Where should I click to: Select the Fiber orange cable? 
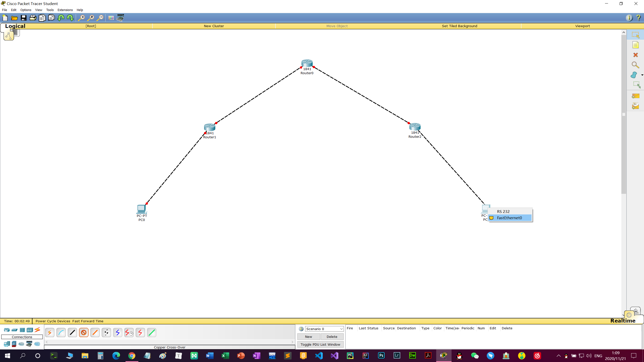coord(95,333)
